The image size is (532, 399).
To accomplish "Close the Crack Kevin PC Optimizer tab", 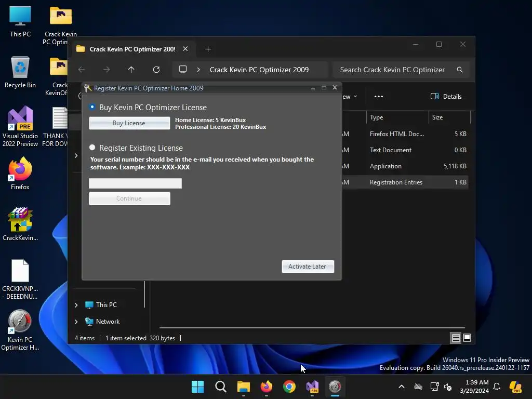I will pyautogui.click(x=185, y=49).
